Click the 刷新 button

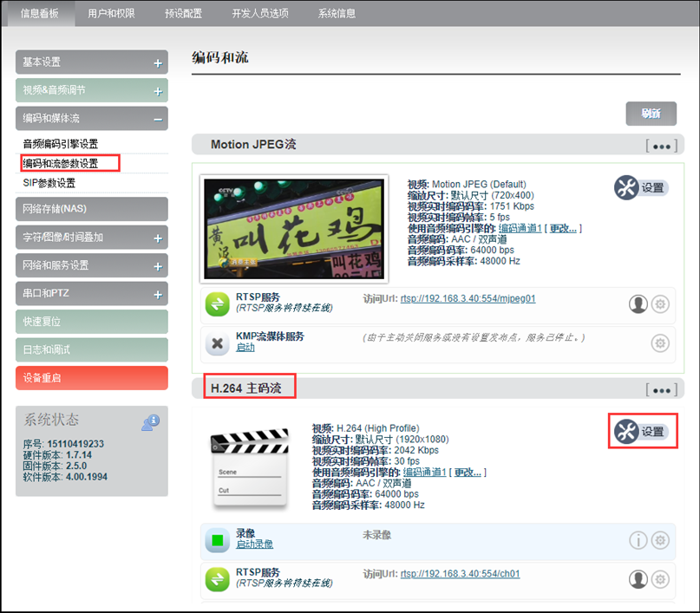pyautogui.click(x=651, y=114)
